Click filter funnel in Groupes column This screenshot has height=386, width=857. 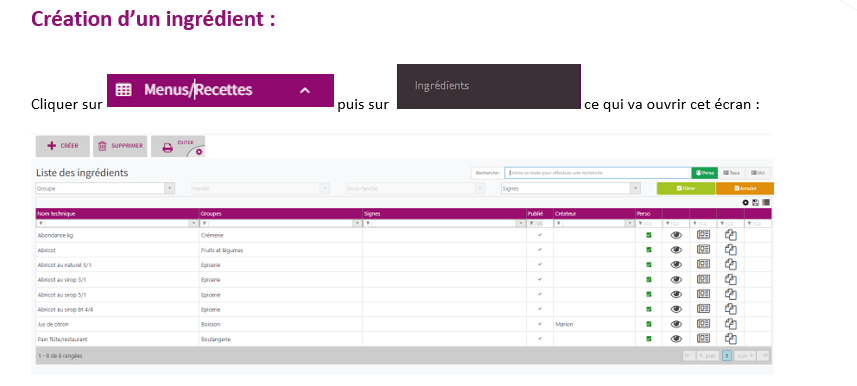click(x=203, y=224)
